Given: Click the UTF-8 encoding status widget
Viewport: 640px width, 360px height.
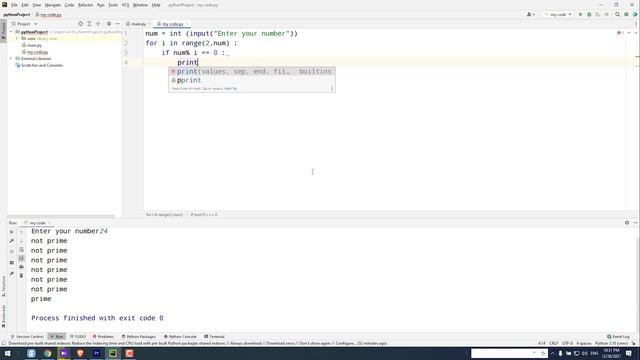Looking at the screenshot, I should 567,343.
